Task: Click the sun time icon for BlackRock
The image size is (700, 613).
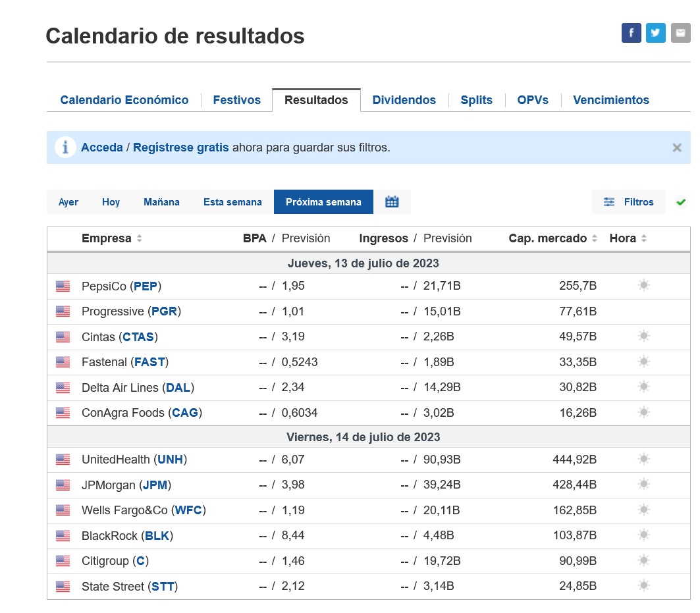Action: [x=644, y=535]
